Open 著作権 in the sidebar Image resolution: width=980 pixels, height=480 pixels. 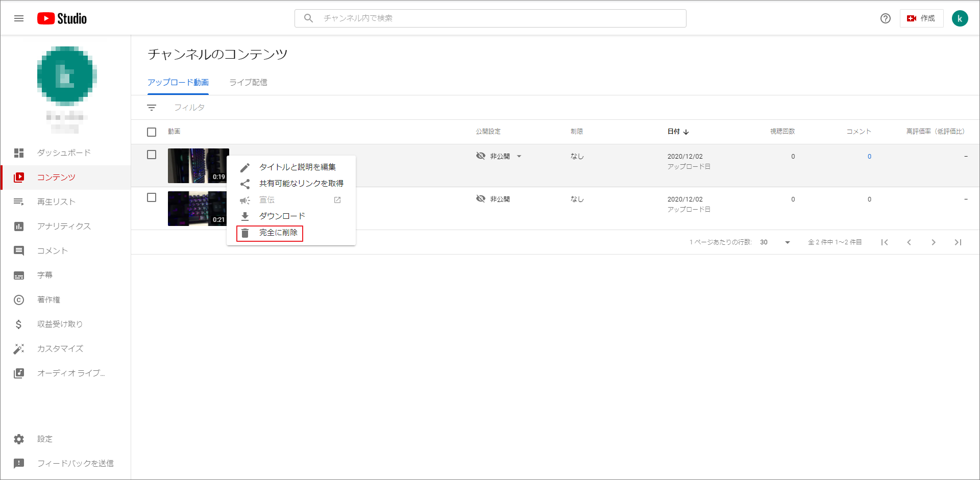point(65,299)
